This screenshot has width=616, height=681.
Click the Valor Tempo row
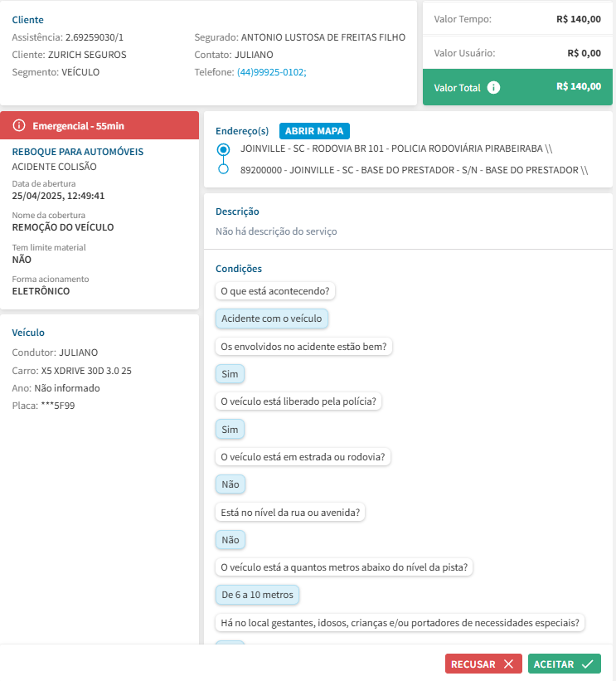[517, 18]
